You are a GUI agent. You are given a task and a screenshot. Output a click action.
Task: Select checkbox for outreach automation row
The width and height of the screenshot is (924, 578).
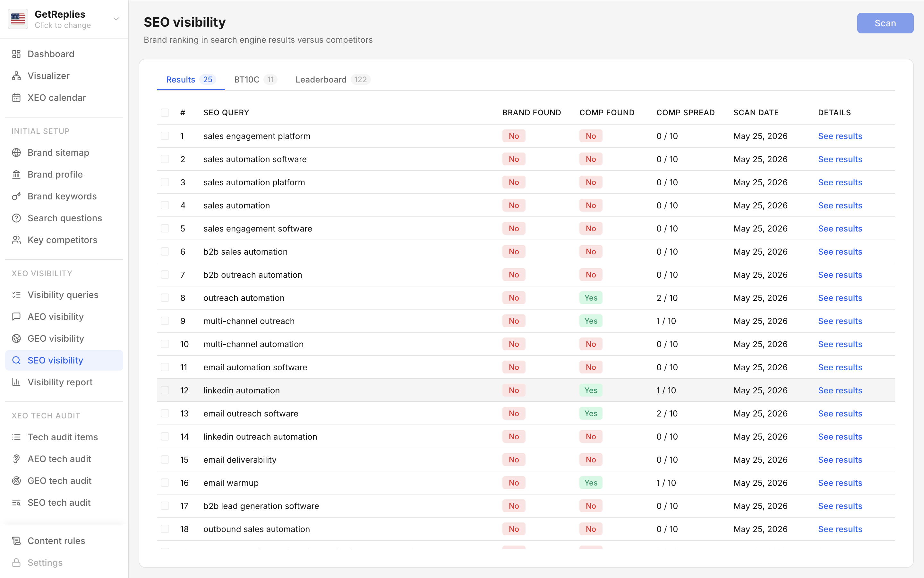(165, 298)
